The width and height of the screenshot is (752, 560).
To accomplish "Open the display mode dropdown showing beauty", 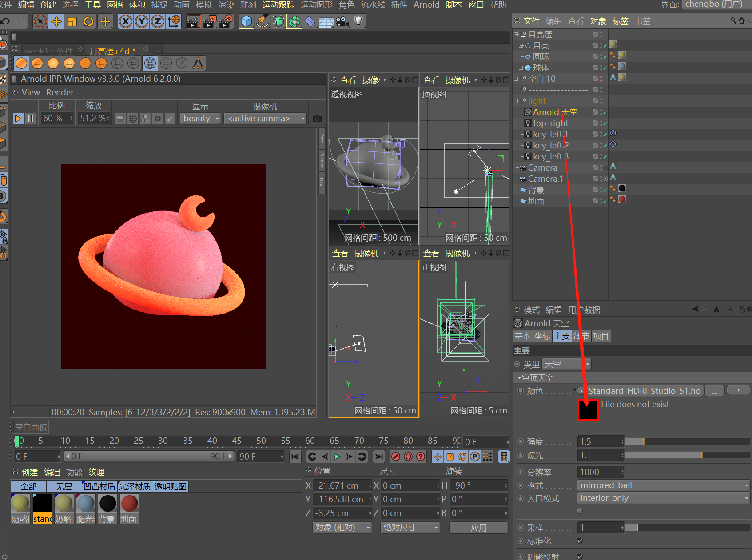I will coord(200,119).
